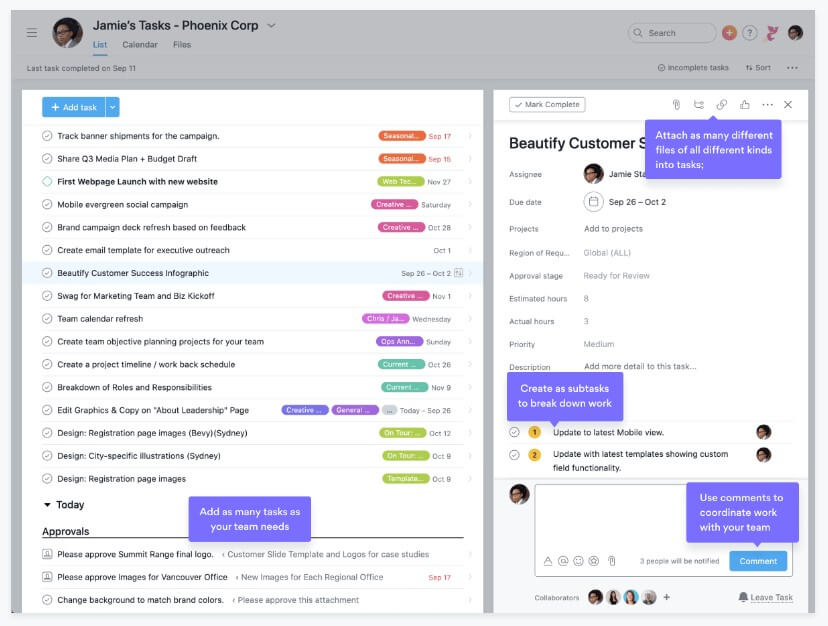
Task: Mark Track banner shipments task complete
Action: [x=47, y=136]
